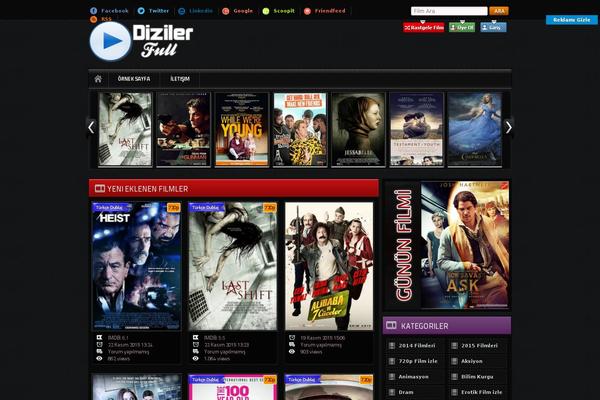This screenshot has height=400, width=600.
Task: Open Testament of Youth carousel poster
Action: [x=416, y=129]
